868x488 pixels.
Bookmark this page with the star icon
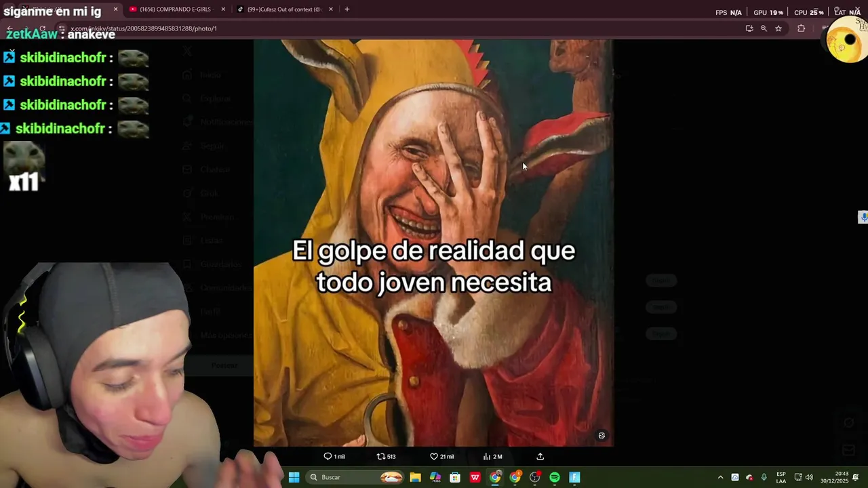pyautogui.click(x=778, y=28)
